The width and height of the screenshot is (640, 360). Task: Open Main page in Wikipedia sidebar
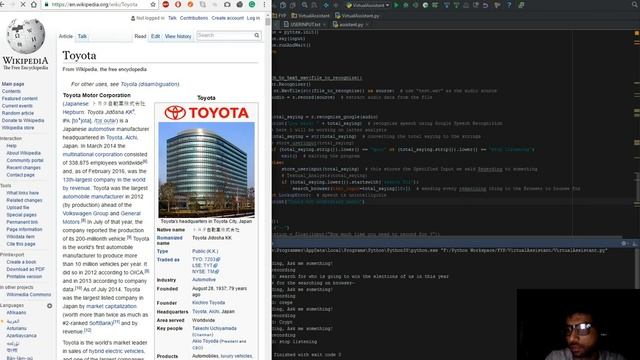point(13,84)
